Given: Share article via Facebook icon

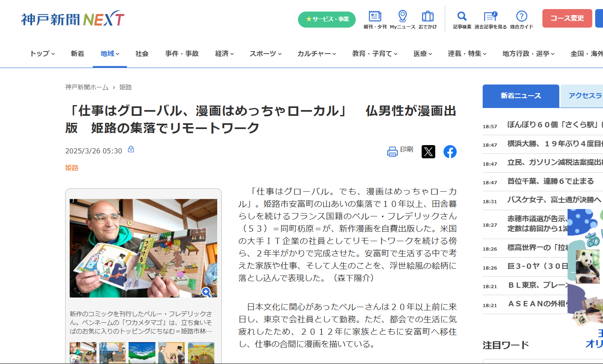Looking at the screenshot, I should tap(450, 152).
